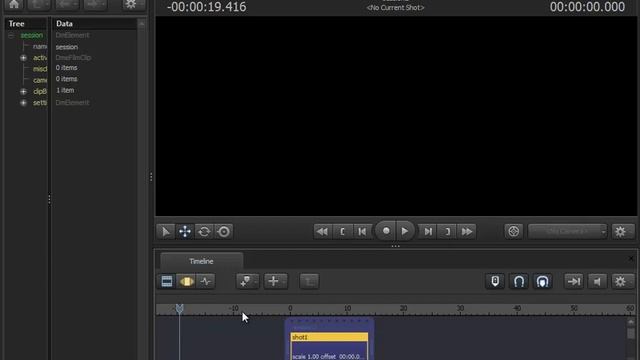Click the 30 mark on the timeline ruler
Screen dimensions: 640x360
pos(460,309)
